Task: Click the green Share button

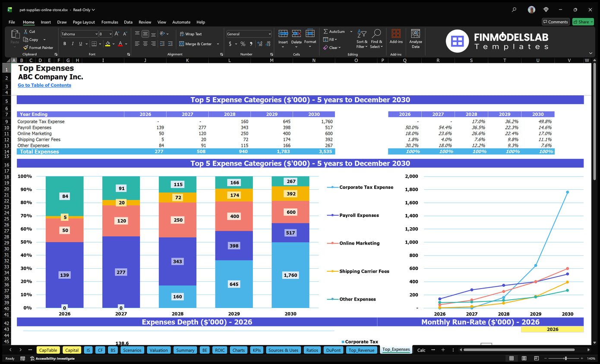Action: coord(583,22)
